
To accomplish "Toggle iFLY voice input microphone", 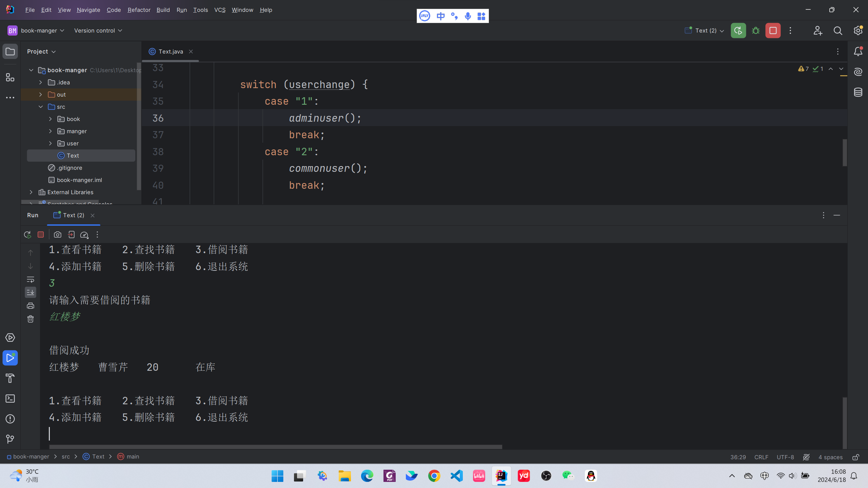I will (468, 16).
